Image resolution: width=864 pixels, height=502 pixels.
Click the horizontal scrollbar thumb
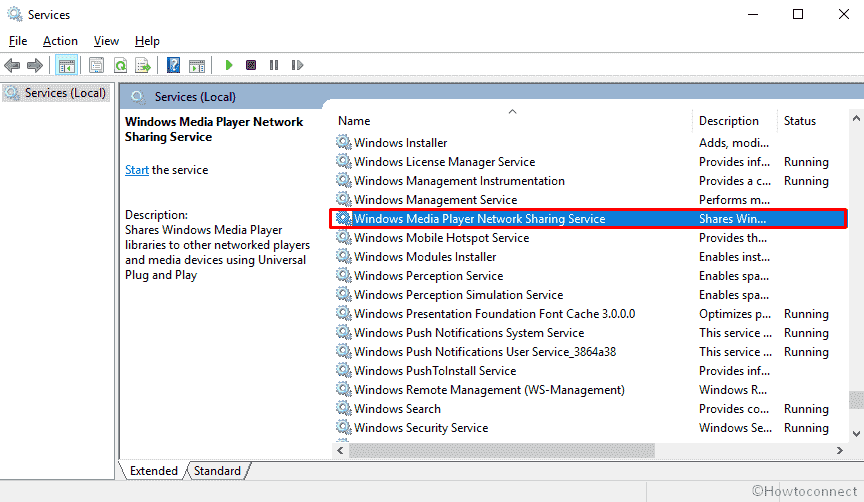pyautogui.click(x=501, y=450)
